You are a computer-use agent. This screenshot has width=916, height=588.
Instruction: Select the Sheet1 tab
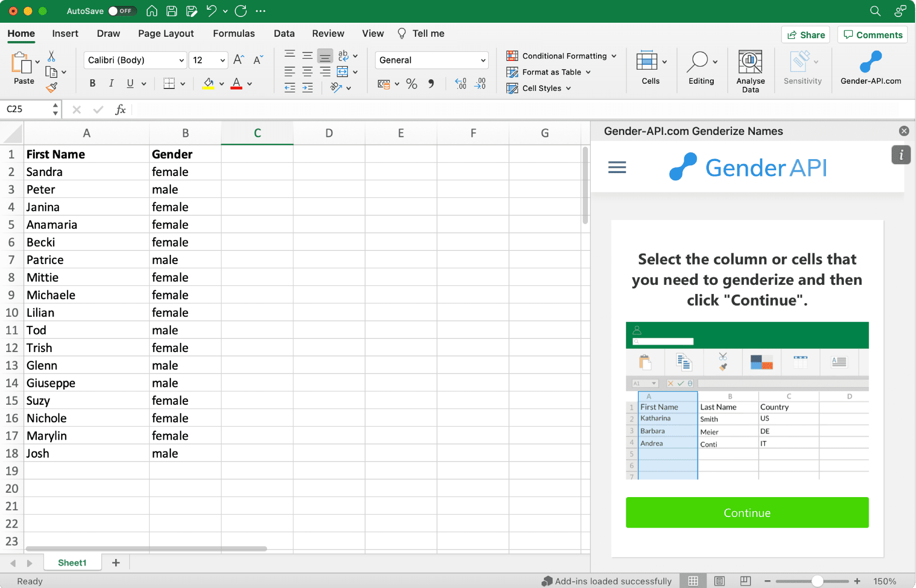(72, 562)
